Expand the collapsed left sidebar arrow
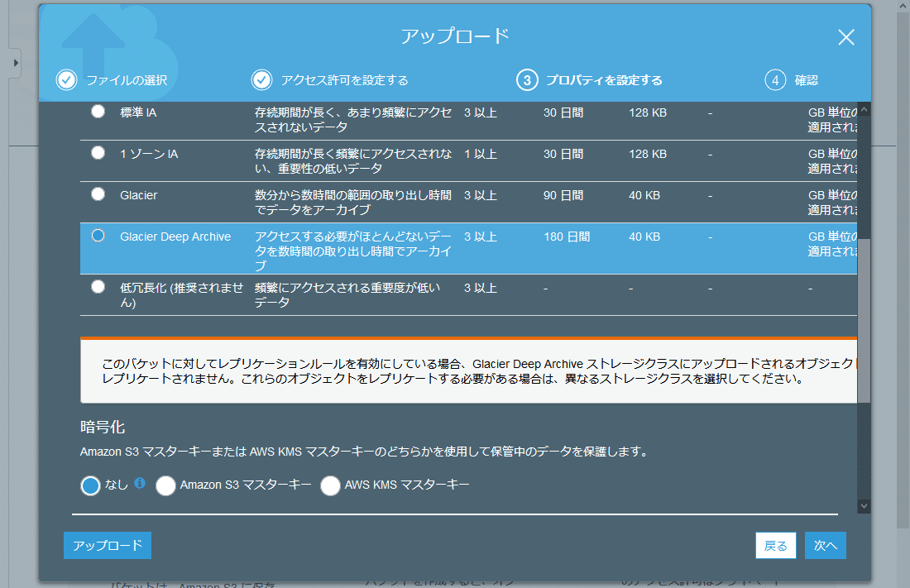910x588 pixels. coord(16,63)
